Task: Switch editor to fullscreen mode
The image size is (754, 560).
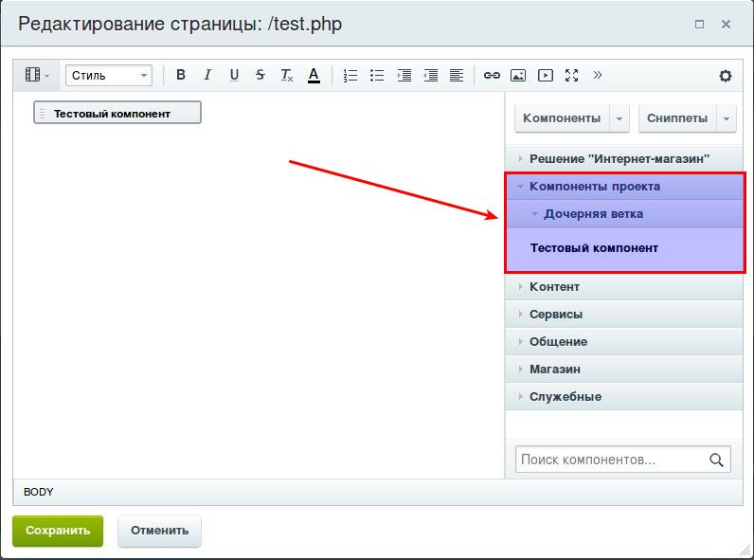Action: pyautogui.click(x=571, y=75)
